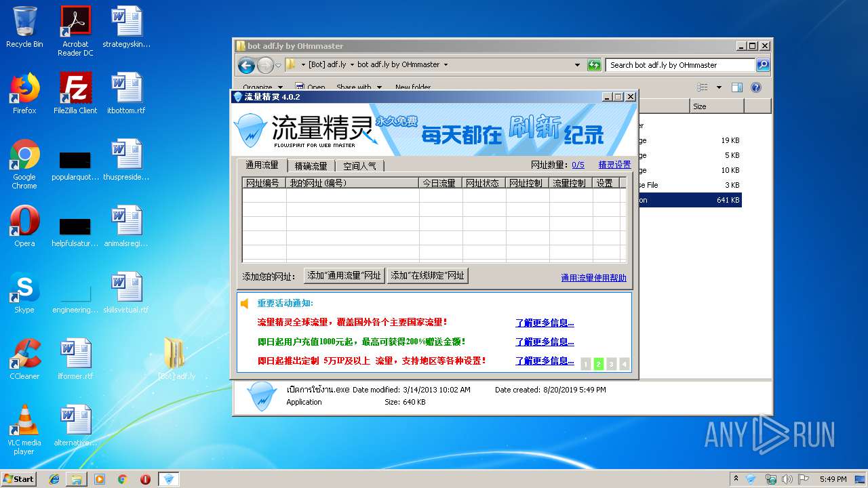Viewport: 868px width, 488px height.
Task: Open Share with dropdown in Explorer
Action: pos(359,87)
